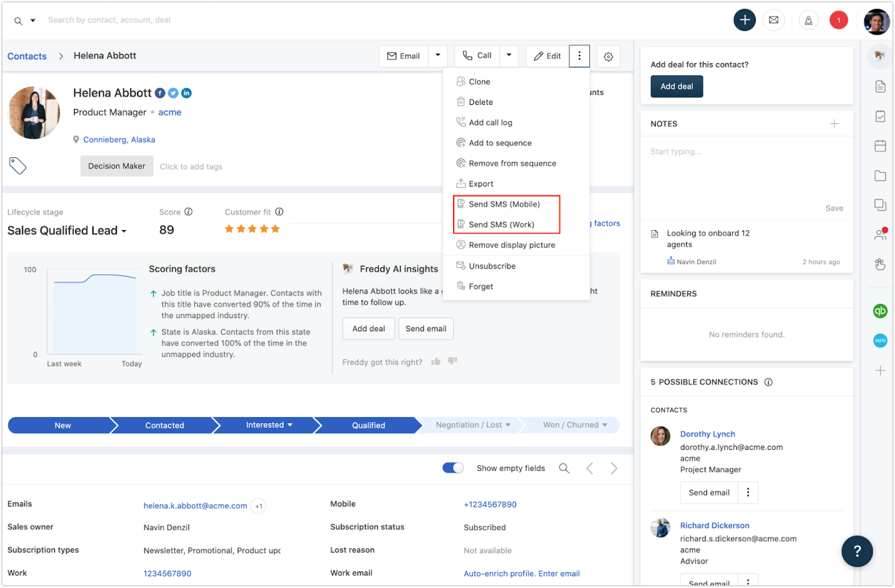Open the Xero integration icon
895x588 pixels.
tap(880, 340)
